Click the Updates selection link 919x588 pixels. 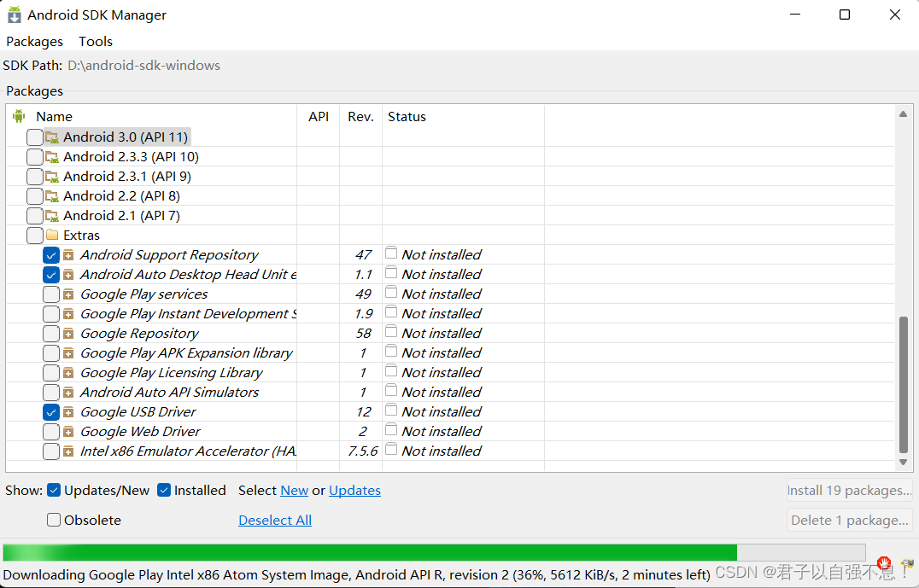coord(354,490)
